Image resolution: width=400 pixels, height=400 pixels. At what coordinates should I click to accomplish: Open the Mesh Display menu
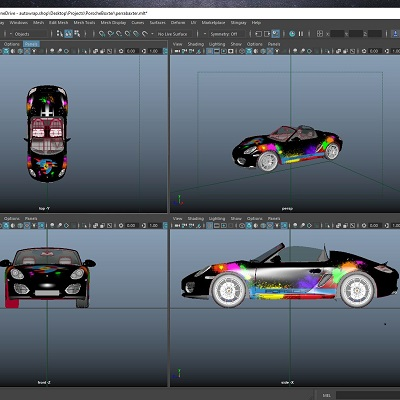click(113, 23)
